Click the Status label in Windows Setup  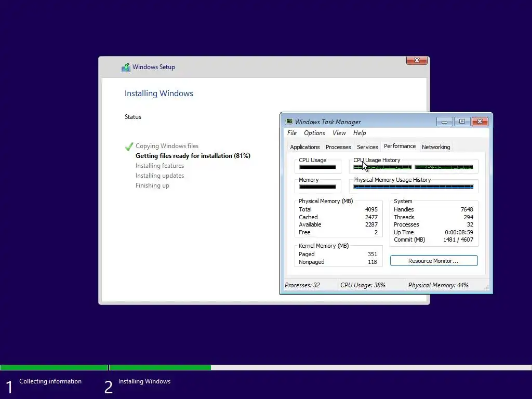pyautogui.click(x=133, y=117)
